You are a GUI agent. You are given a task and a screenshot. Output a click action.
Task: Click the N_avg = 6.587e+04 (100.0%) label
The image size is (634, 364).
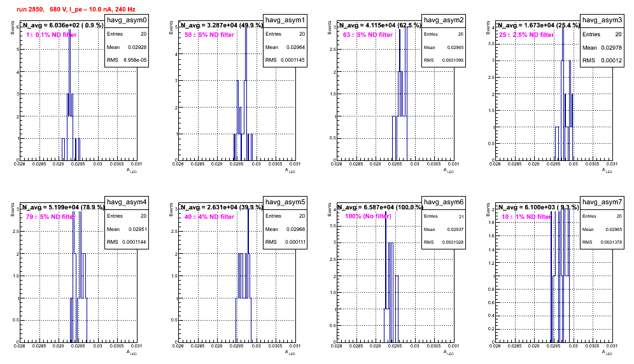pos(380,207)
